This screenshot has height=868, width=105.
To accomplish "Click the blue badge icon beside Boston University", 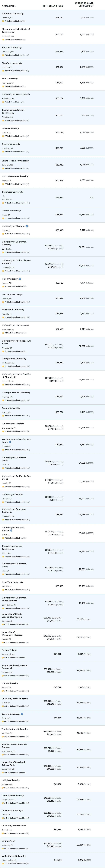I will click(22, 714).
